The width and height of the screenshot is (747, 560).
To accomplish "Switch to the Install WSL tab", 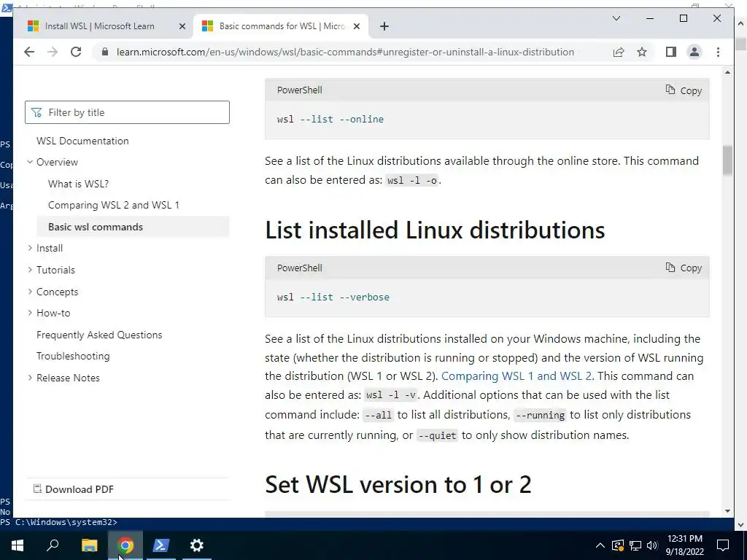I will (99, 26).
